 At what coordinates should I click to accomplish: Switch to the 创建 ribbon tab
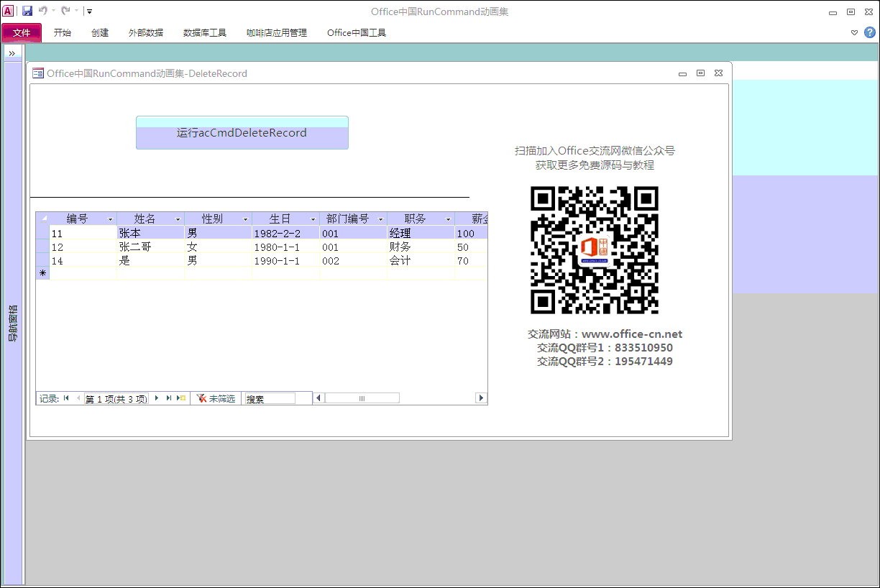point(100,32)
